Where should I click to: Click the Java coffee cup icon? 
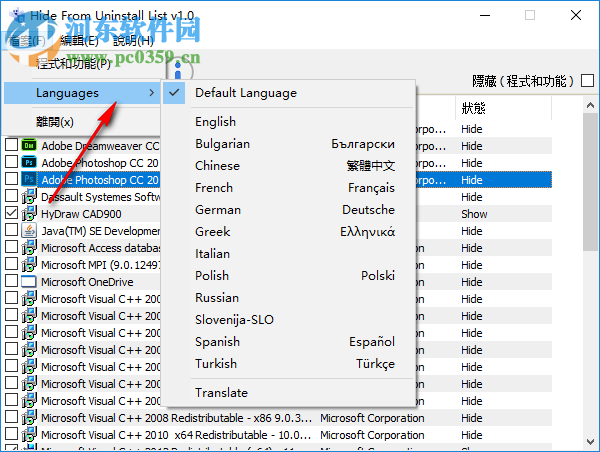pos(29,230)
